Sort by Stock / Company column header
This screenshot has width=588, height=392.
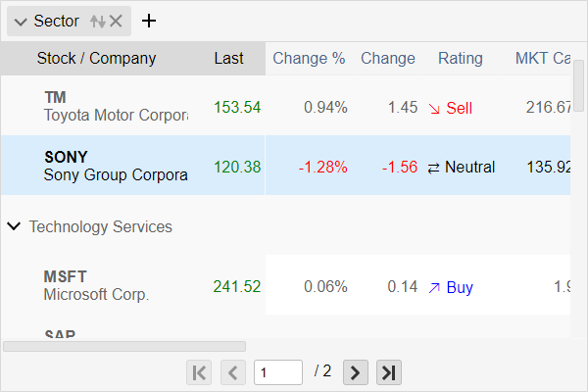pos(96,58)
